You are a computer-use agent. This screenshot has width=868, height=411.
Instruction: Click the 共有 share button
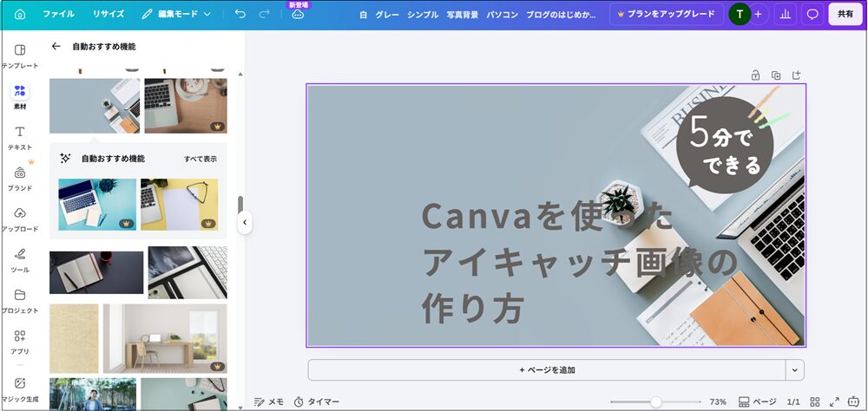pyautogui.click(x=845, y=15)
